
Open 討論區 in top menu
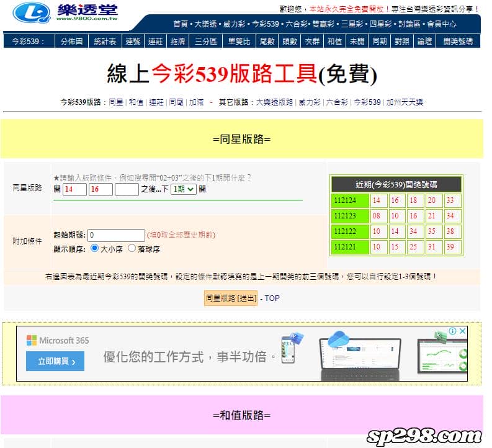(x=409, y=24)
